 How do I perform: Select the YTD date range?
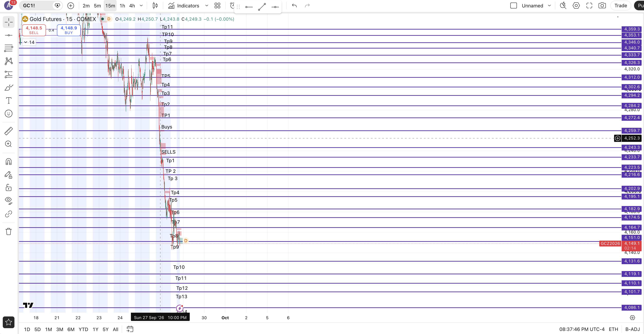[83, 329]
